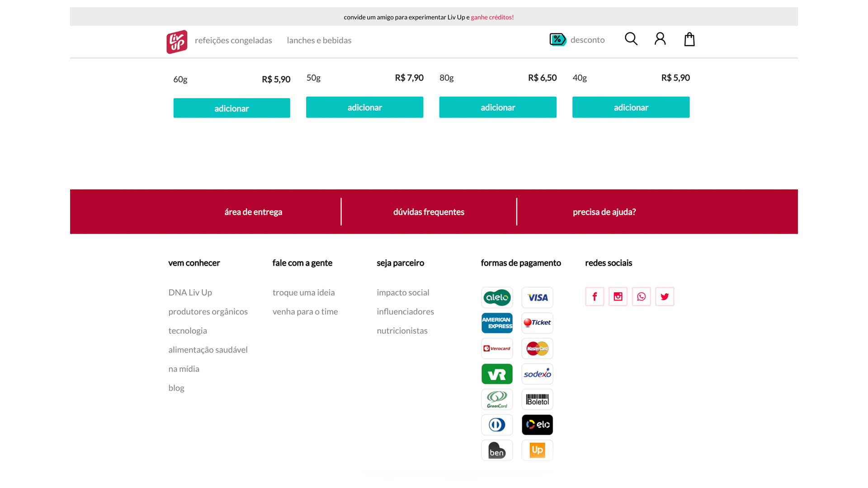Click ganhe créditos link
868x488 pixels.
[x=492, y=17]
